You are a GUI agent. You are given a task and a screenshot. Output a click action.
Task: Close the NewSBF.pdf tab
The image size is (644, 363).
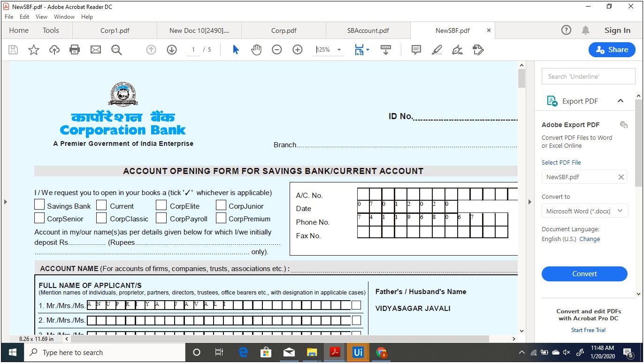point(489,30)
